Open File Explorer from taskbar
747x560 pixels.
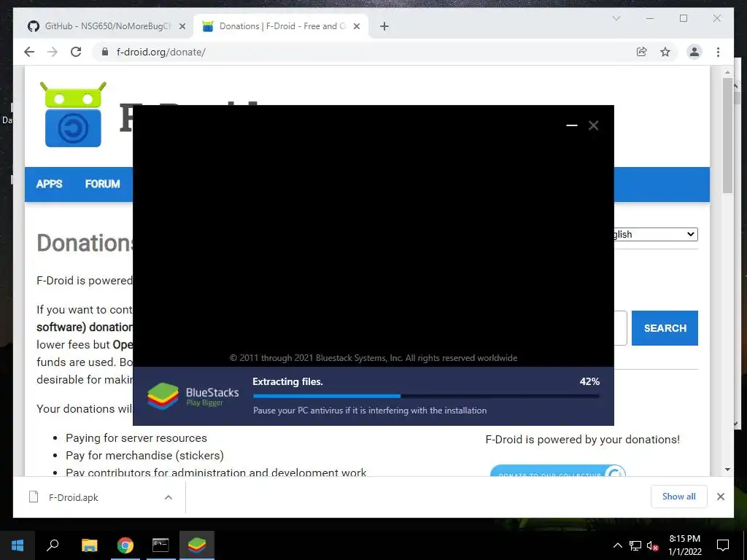90,545
